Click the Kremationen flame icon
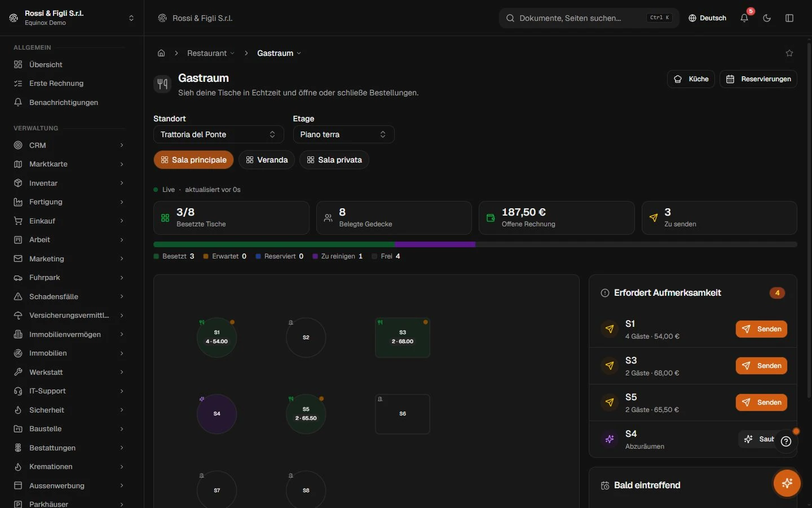Image resolution: width=812 pixels, height=508 pixels. [18, 467]
